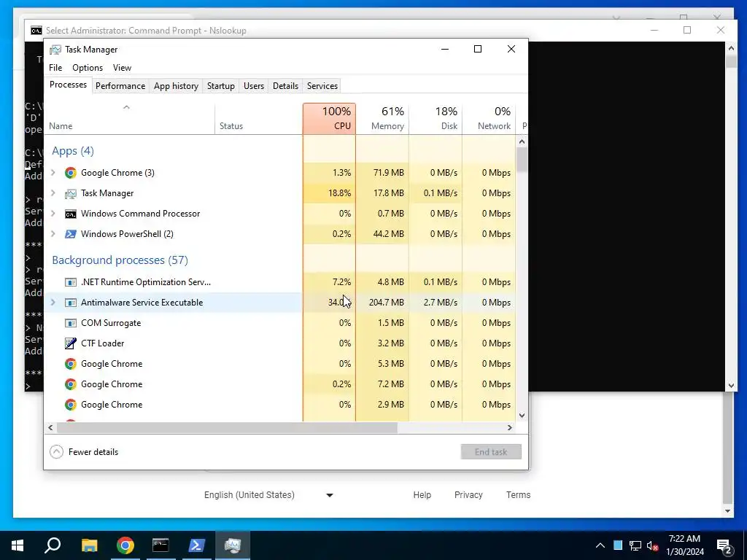
Task: Click the network tray icon
Action: coord(635,545)
